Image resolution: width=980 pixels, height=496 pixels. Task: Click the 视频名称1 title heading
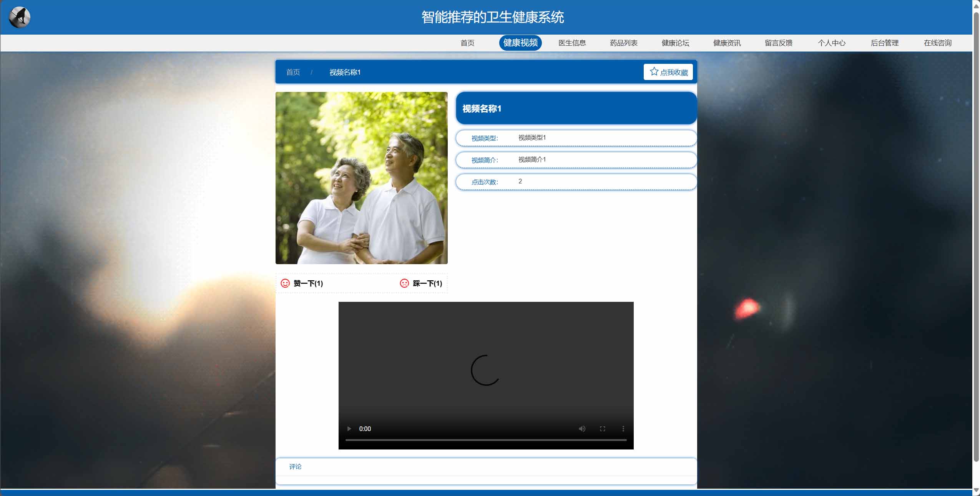pyautogui.click(x=482, y=109)
